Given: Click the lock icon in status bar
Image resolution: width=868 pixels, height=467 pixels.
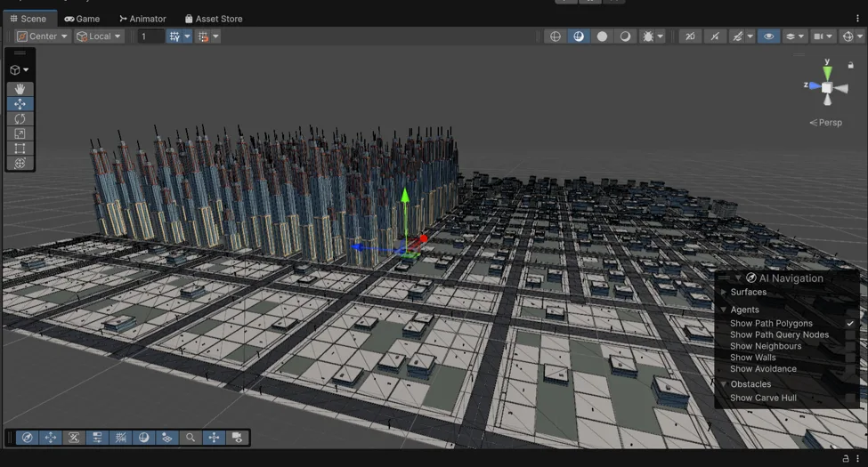Looking at the screenshot, I should point(846,458).
